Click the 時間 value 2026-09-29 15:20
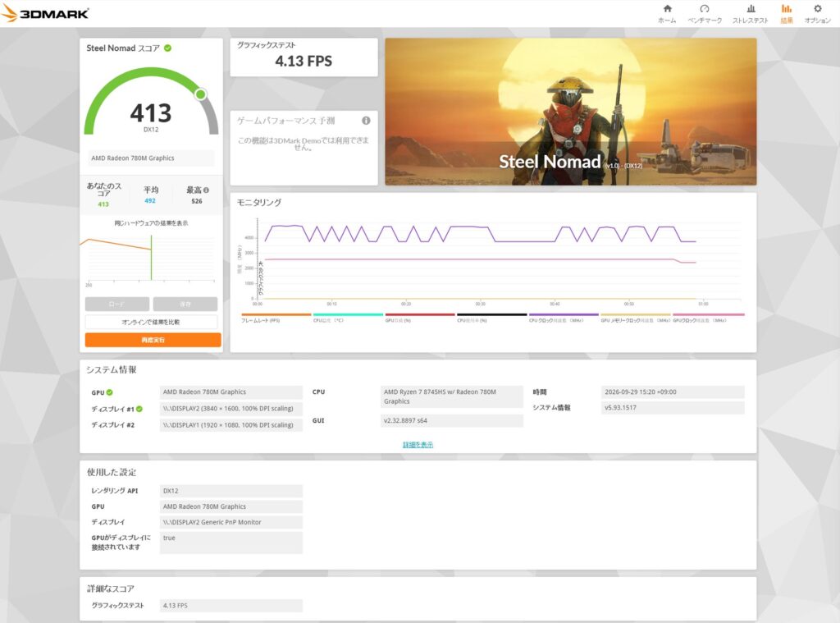 pos(673,392)
